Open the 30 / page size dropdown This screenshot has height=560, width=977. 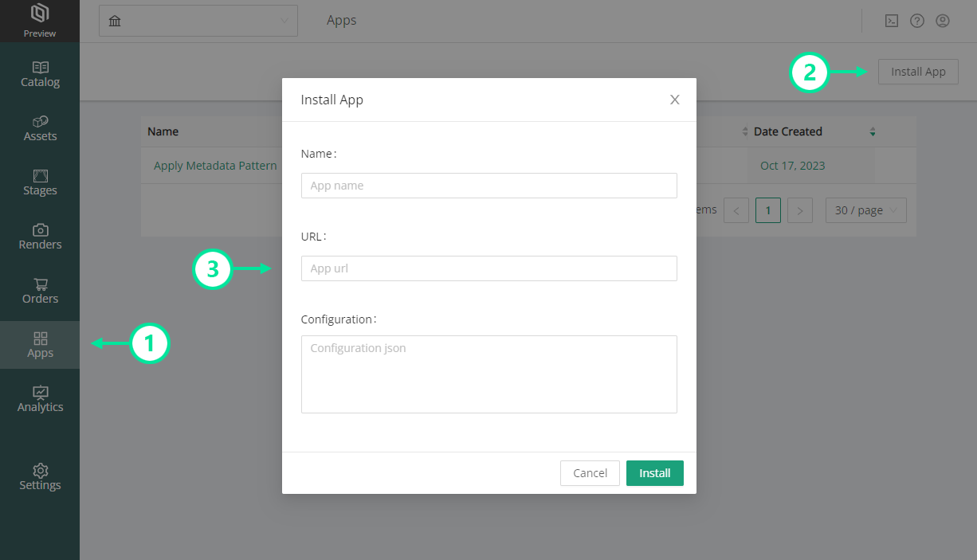pos(865,210)
